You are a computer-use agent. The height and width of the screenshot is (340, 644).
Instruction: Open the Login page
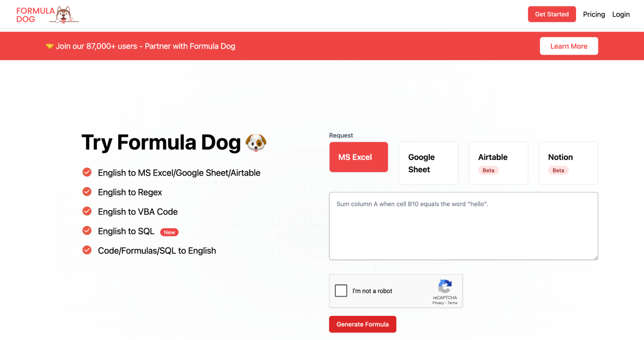point(621,14)
